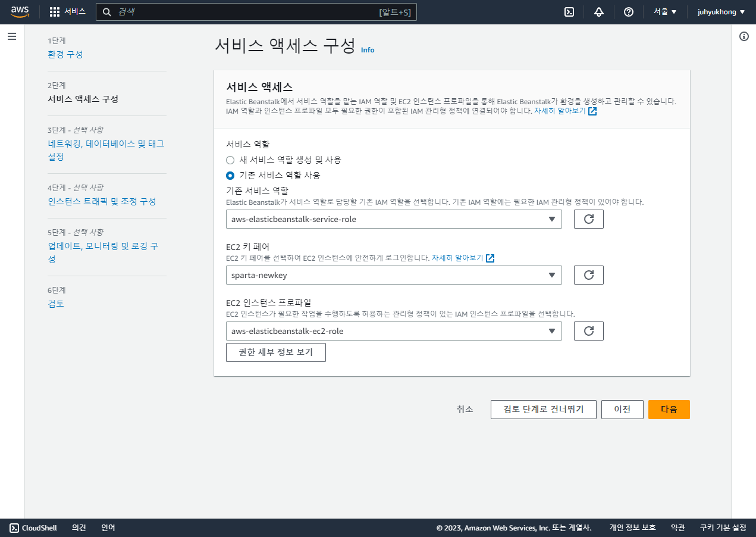
Task: Go to step 1 환경 구성
Action: [65, 54]
